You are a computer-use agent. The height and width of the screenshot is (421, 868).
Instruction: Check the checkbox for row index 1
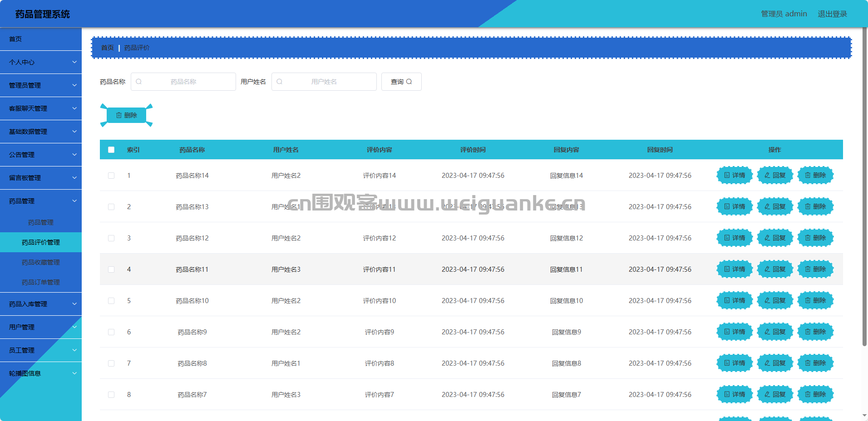pos(111,176)
